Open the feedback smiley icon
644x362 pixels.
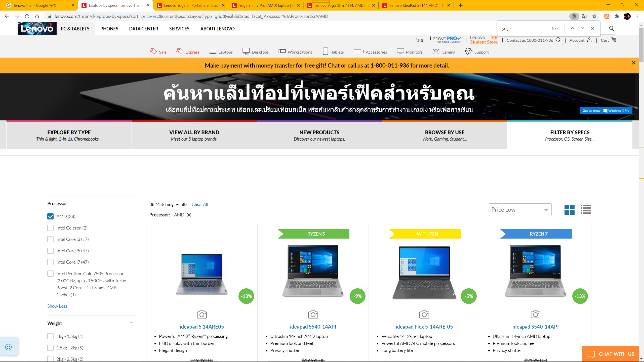(x=9, y=347)
